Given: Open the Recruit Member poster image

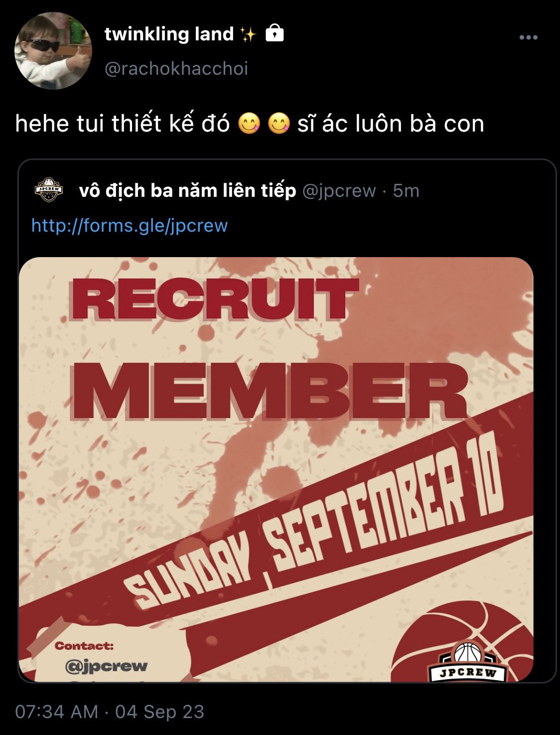Looking at the screenshot, I should (x=276, y=469).
